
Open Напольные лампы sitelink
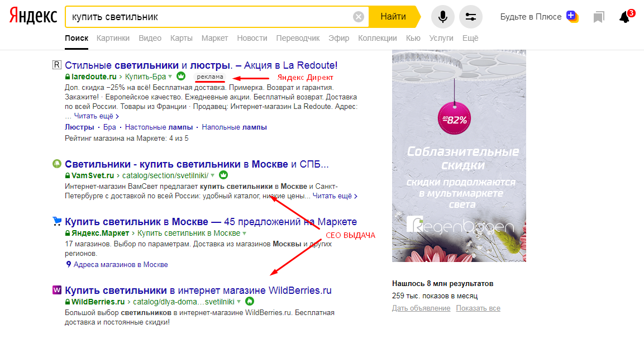[234, 127]
